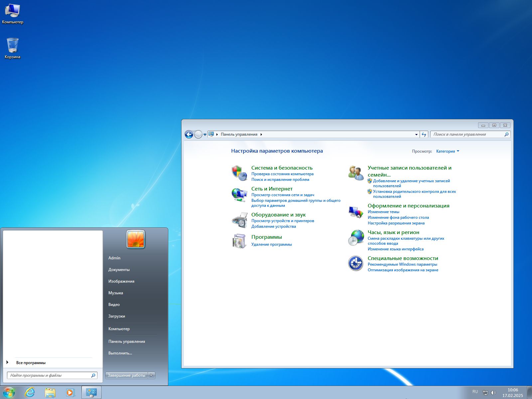Click the 'Найти программы и файлы' search box
532x399 pixels.
[50, 375]
